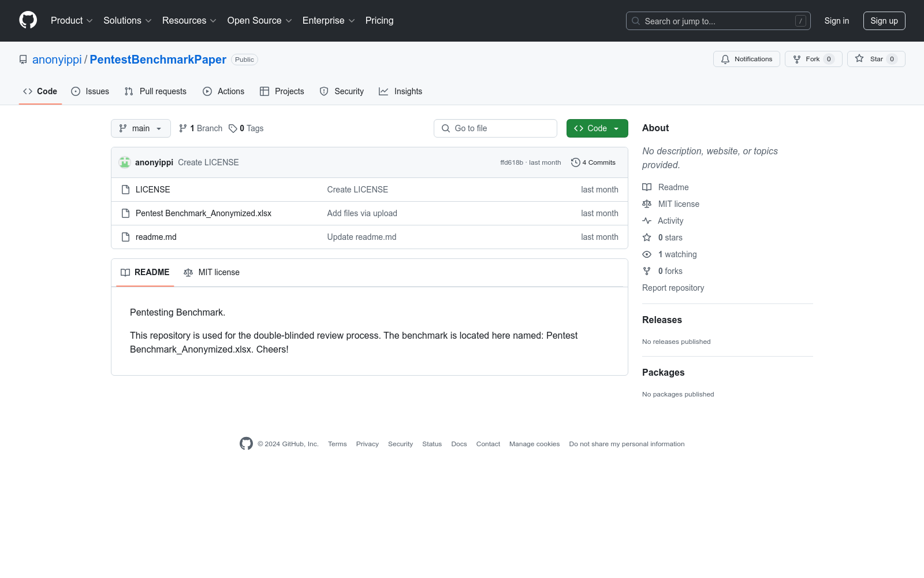The image size is (924, 578).
Task: Open the Product menu dropdown
Action: coord(72,20)
